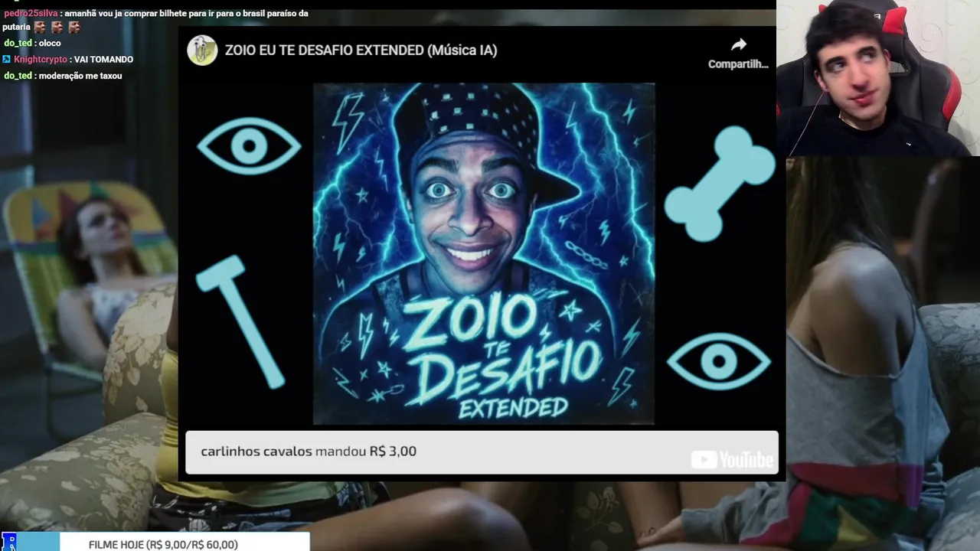The width and height of the screenshot is (980, 551).
Task: Click chat message 'do_ted : oloco'
Action: click(x=32, y=44)
